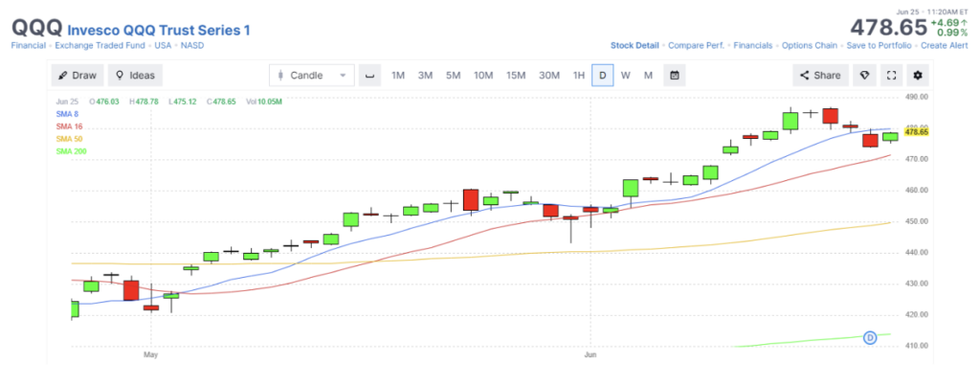The image size is (980, 387).
Task: Click the QQQ ticker heading
Action: pos(36,28)
